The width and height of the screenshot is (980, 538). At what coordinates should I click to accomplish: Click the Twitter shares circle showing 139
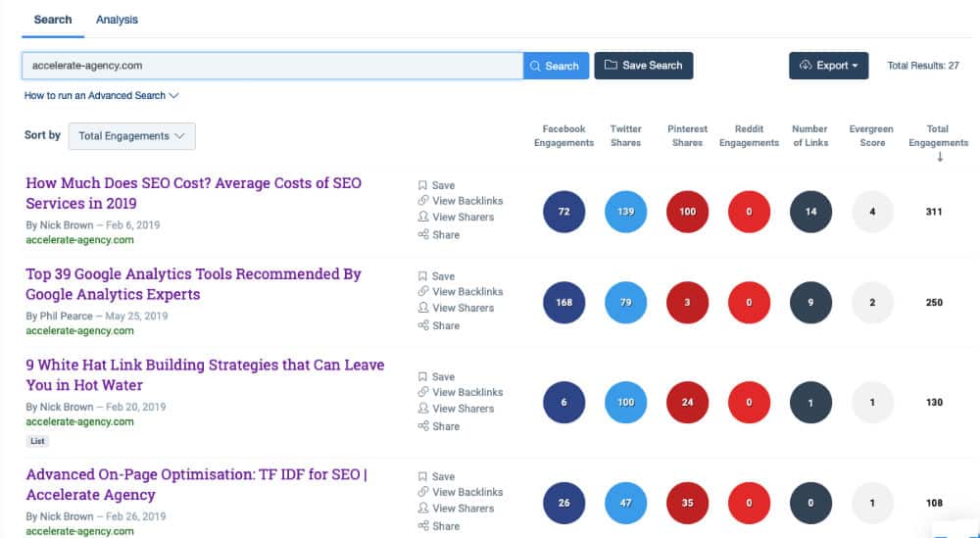[625, 212]
